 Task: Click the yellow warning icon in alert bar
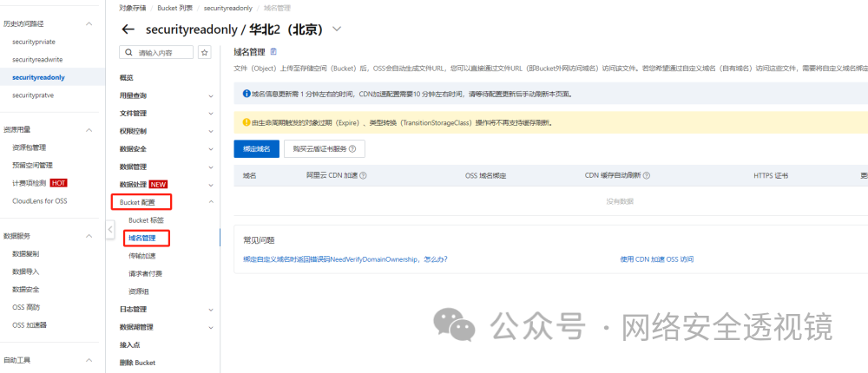coord(247,122)
